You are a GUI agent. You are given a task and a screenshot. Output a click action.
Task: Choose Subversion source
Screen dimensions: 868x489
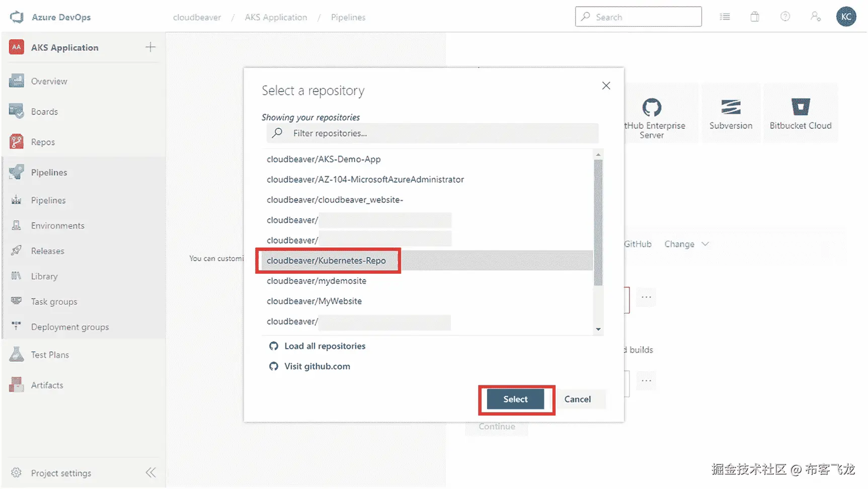731,114
